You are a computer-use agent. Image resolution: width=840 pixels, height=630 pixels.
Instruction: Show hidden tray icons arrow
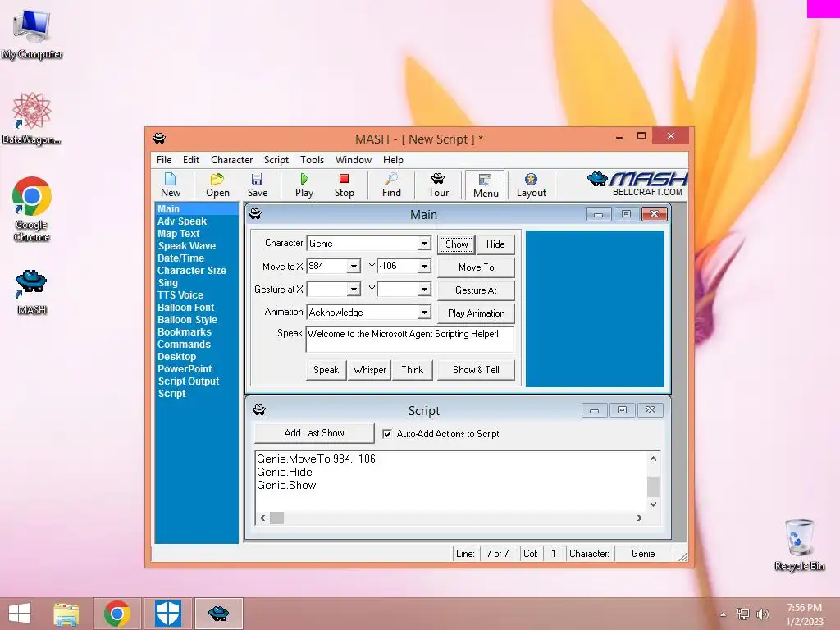[724, 614]
